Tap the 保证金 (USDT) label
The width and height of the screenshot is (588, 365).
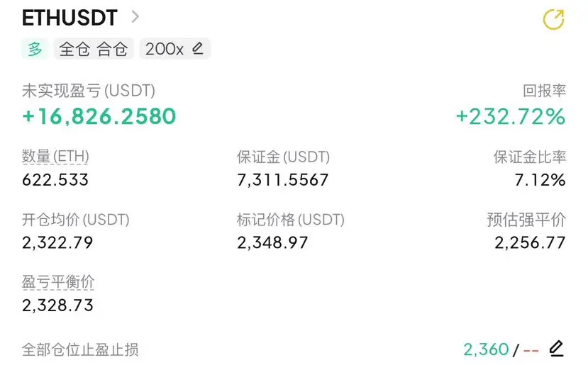coord(283,157)
